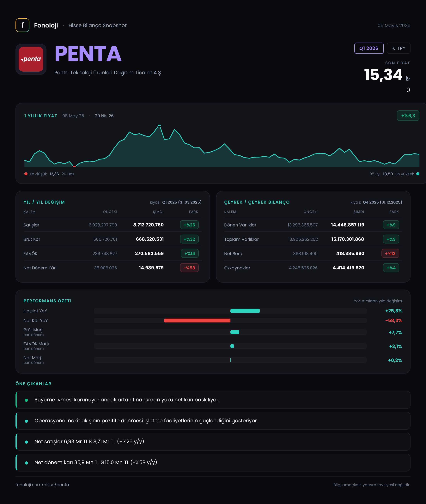Click the Brüt Kâr value 668.520.531

pyautogui.click(x=150, y=239)
